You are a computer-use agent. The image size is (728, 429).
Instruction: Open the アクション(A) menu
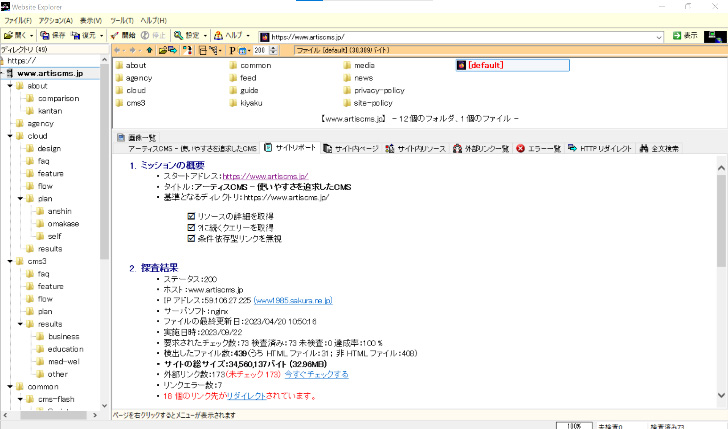[x=56, y=20]
